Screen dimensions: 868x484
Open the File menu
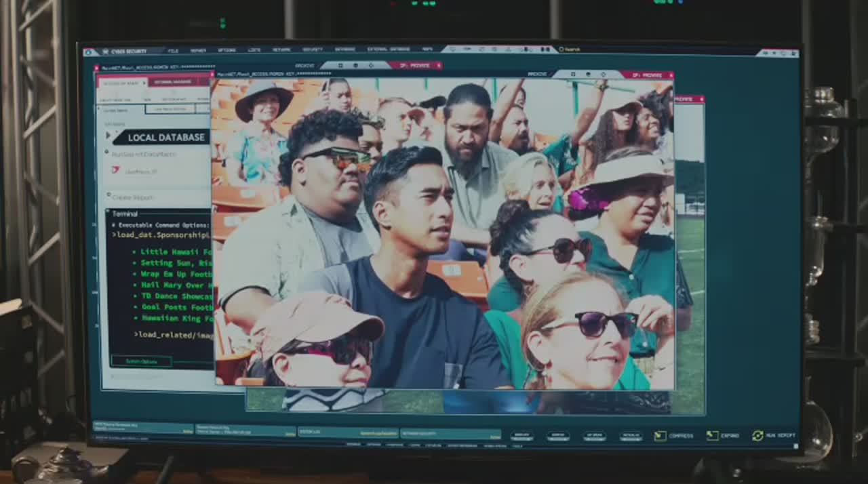click(173, 51)
